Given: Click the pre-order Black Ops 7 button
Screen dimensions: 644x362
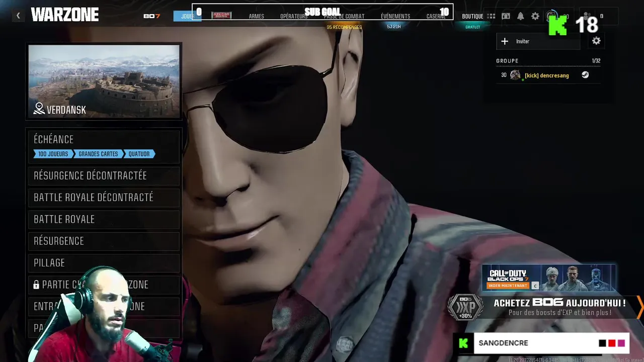Looking at the screenshot, I should point(508,286).
